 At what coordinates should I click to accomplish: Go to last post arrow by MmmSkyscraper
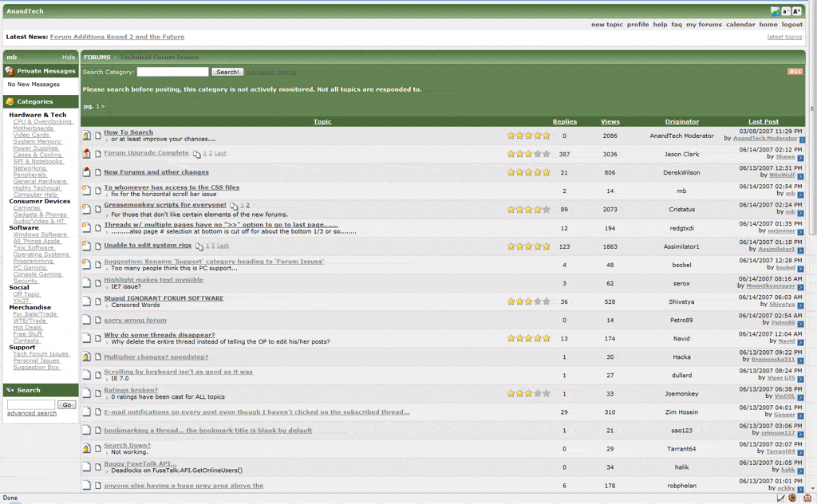(800, 287)
